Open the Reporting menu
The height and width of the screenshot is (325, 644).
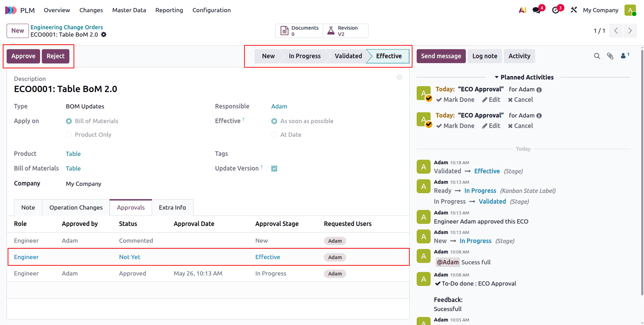coord(169,10)
